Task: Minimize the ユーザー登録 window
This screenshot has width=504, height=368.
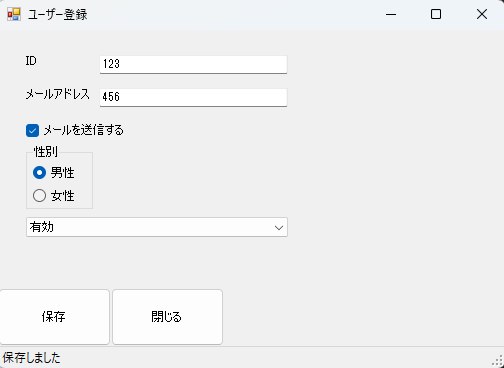Action: pos(391,14)
